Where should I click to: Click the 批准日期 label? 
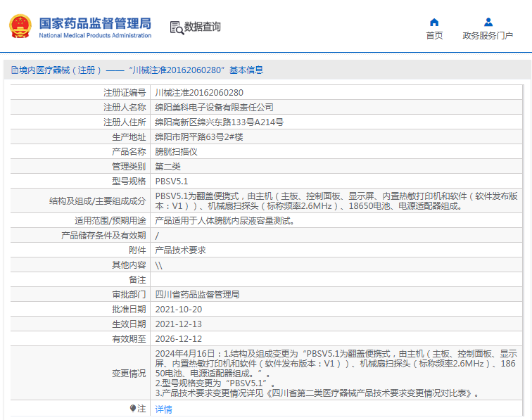tap(129, 310)
